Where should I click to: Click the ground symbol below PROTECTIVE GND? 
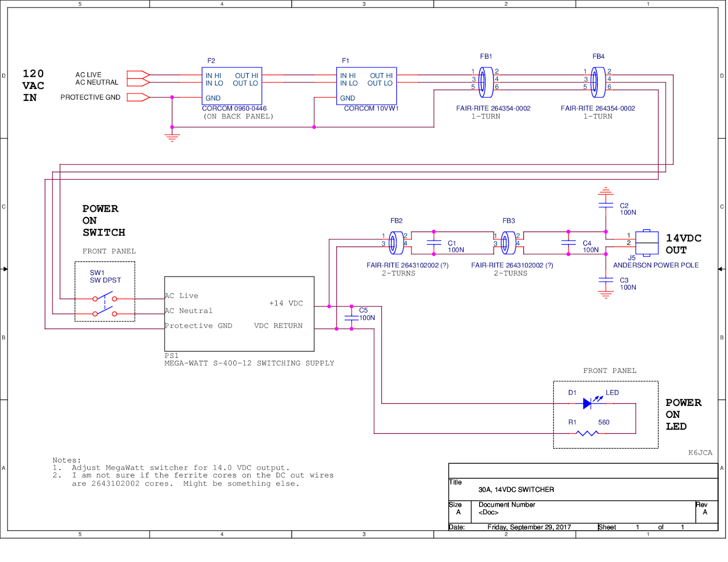(x=172, y=137)
